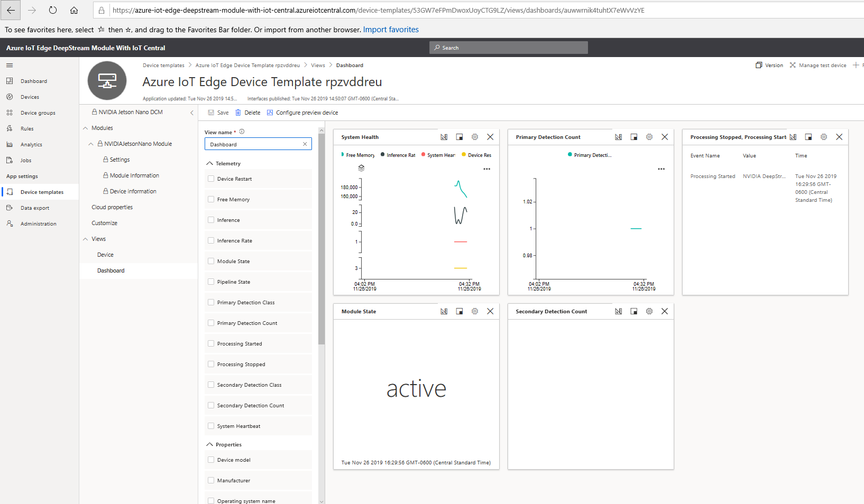
Task: Select Settings tree item
Action: tap(120, 160)
